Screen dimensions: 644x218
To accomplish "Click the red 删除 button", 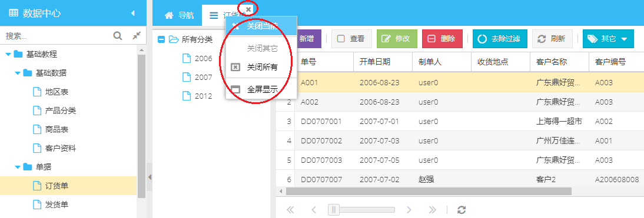I will (442, 39).
